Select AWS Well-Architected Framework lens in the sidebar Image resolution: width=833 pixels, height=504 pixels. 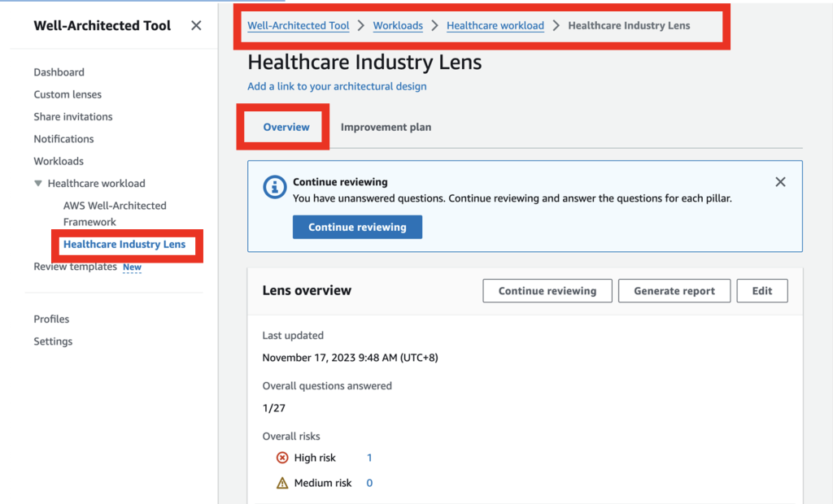(x=115, y=214)
